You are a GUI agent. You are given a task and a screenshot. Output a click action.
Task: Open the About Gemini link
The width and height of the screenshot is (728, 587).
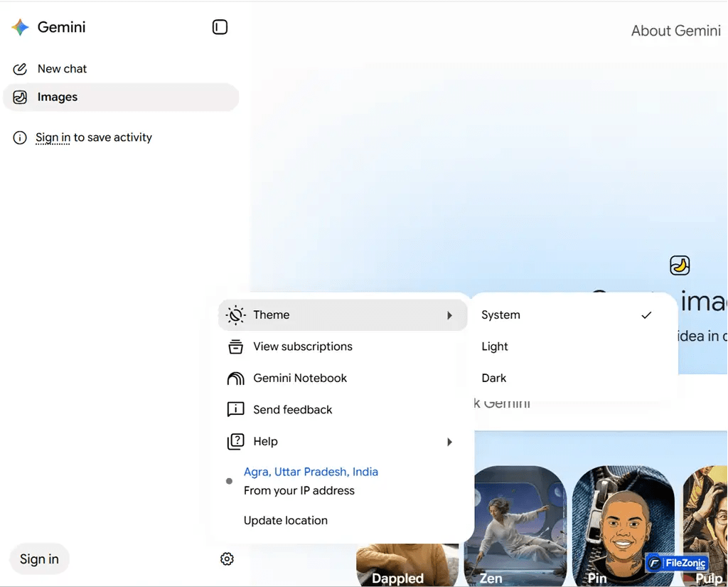point(675,31)
